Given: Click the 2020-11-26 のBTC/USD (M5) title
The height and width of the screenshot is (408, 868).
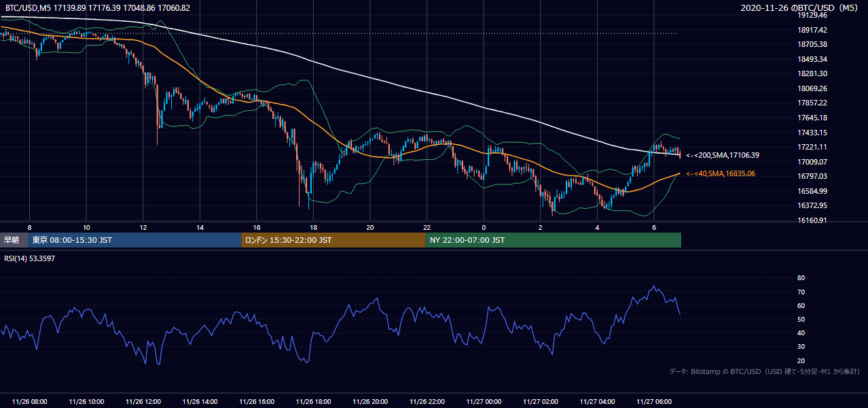Looking at the screenshot, I should pos(801,7).
